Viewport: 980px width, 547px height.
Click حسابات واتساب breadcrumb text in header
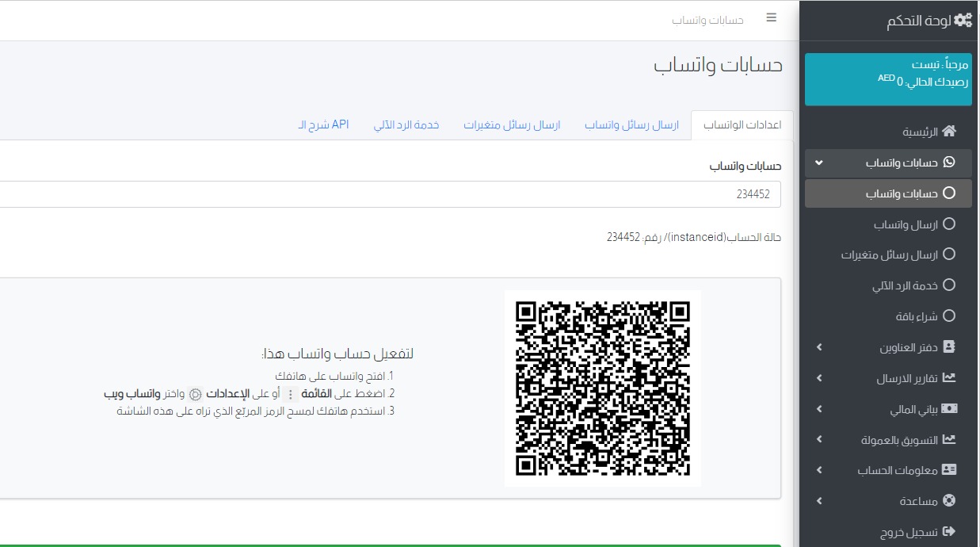coord(707,19)
